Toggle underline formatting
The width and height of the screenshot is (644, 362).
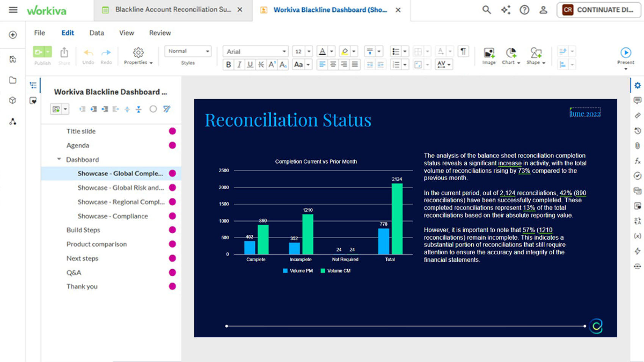[x=250, y=65]
